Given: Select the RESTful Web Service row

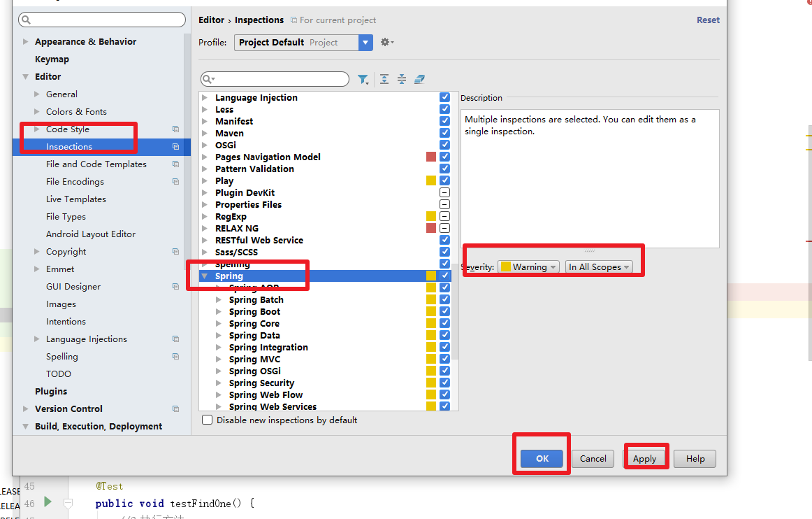Looking at the screenshot, I should pyautogui.click(x=325, y=240).
